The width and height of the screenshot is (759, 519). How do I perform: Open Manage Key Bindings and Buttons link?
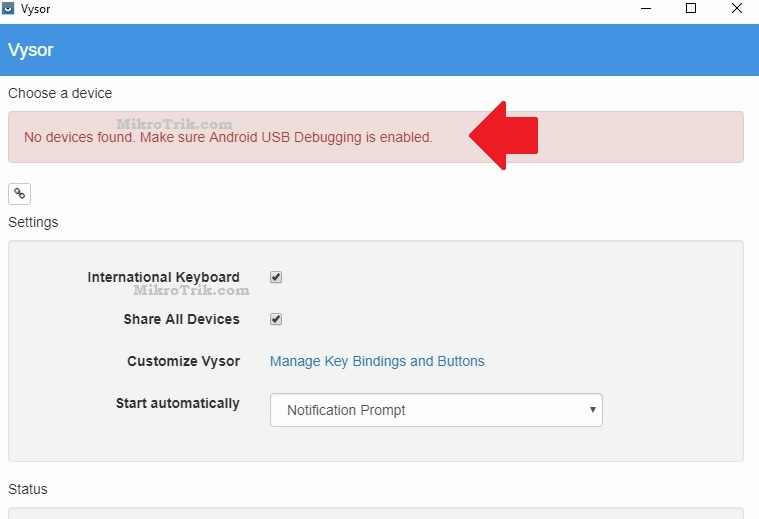click(377, 361)
